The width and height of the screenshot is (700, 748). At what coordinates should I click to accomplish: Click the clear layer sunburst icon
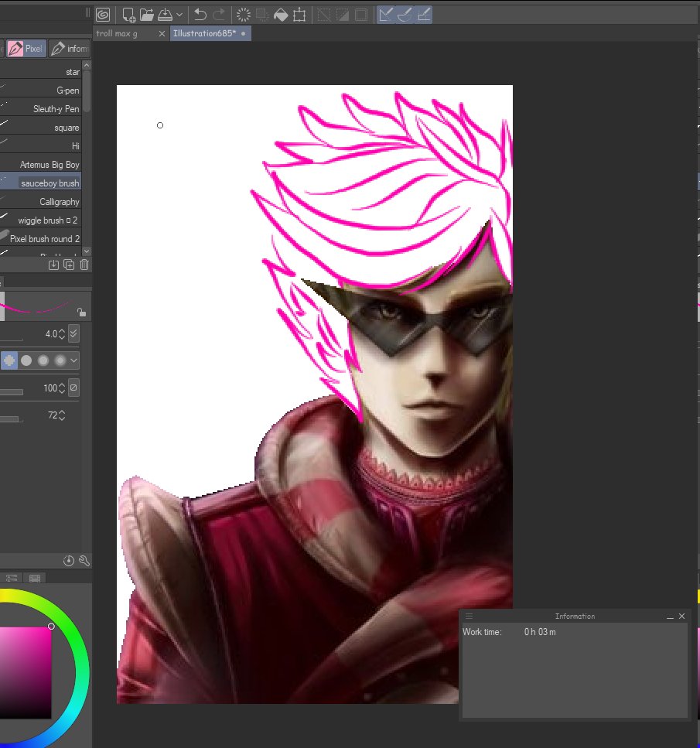pos(244,15)
